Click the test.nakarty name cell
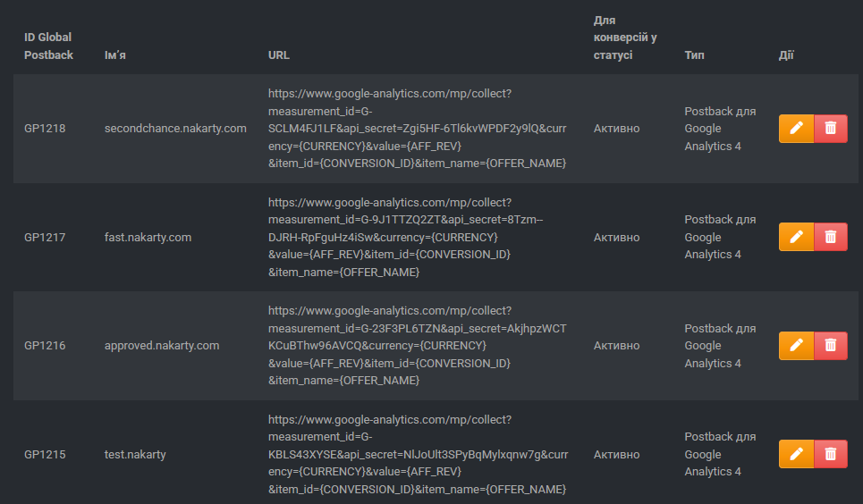The height and width of the screenshot is (504, 863). click(135, 455)
